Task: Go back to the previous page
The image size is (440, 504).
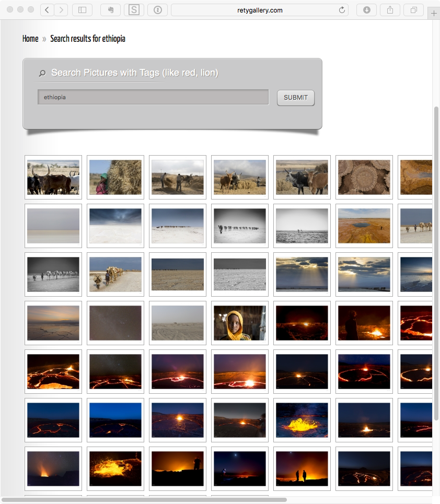Action: click(x=47, y=10)
